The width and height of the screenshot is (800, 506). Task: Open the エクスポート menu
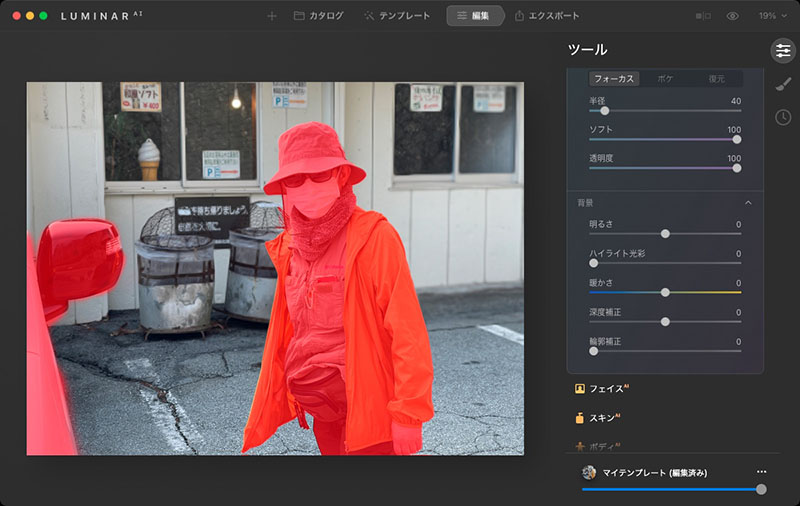pyautogui.click(x=547, y=16)
